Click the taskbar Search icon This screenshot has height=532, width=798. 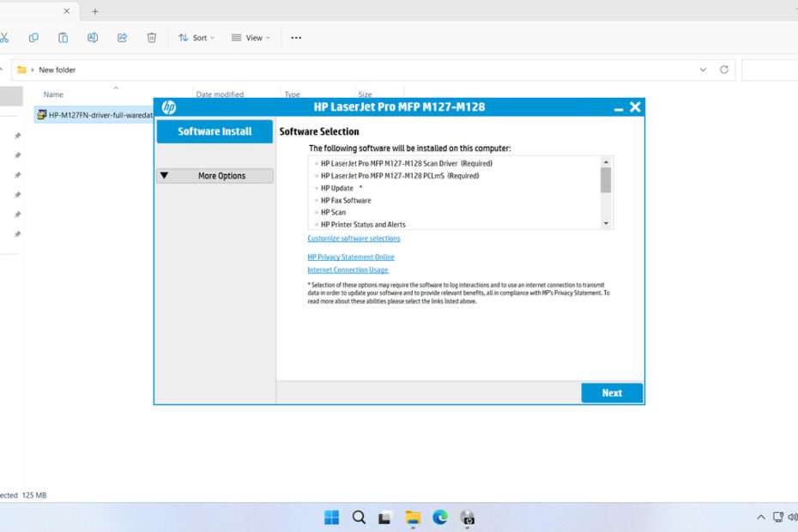point(359,517)
